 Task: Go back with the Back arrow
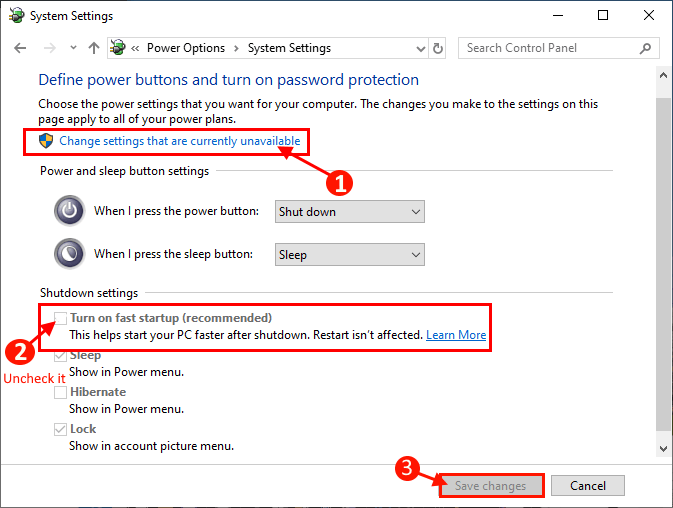[x=20, y=48]
